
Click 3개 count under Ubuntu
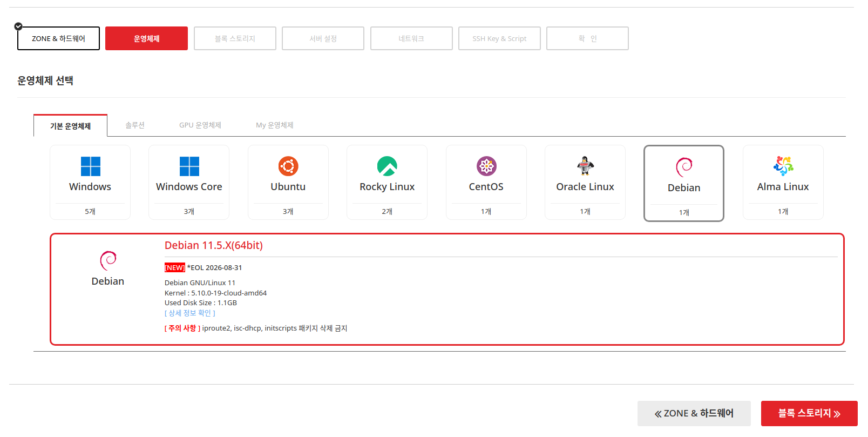point(288,212)
